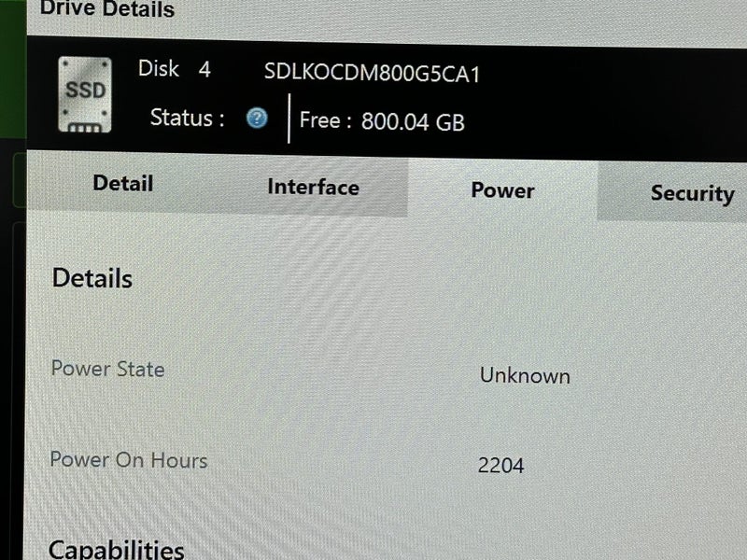Click the Status label

(x=188, y=118)
